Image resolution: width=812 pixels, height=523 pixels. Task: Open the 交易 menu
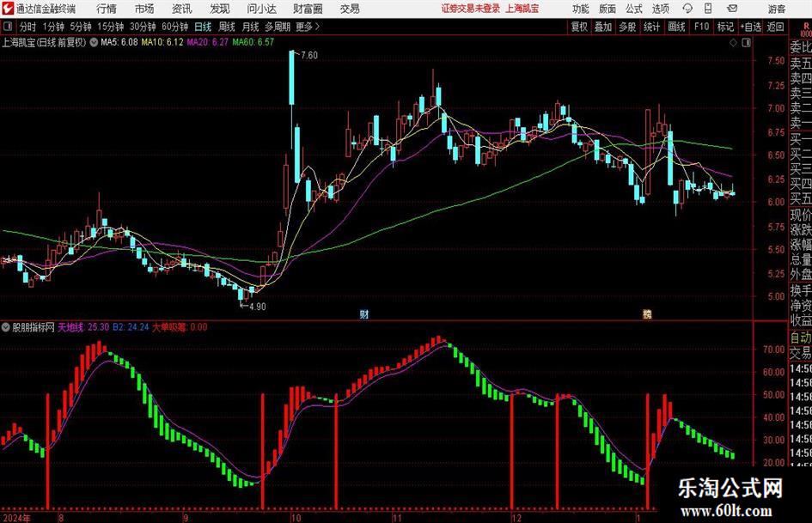350,9
